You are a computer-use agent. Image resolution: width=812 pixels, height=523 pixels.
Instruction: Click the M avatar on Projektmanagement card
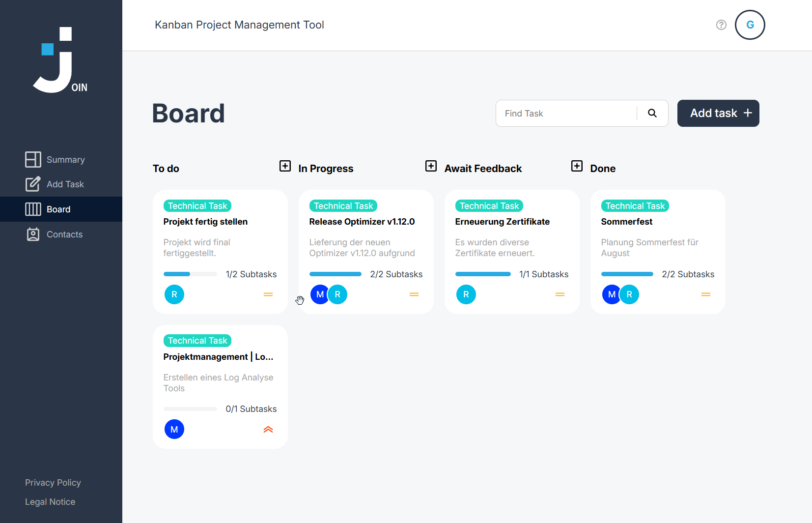click(x=174, y=430)
